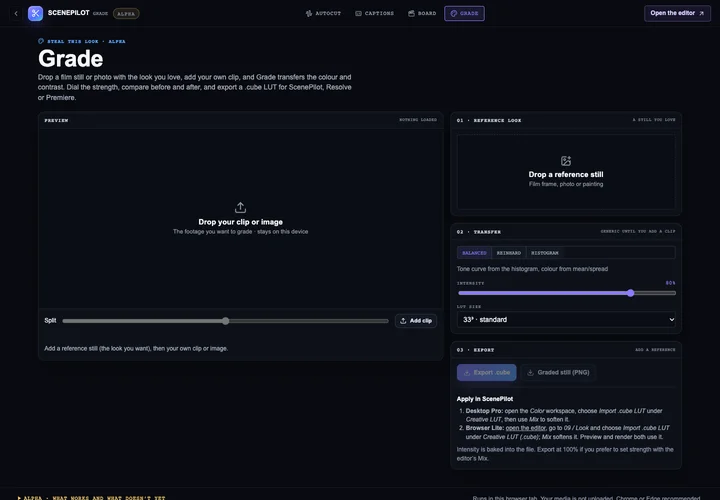Open the Autocut tab
The width and height of the screenshot is (720, 500).
click(323, 13)
